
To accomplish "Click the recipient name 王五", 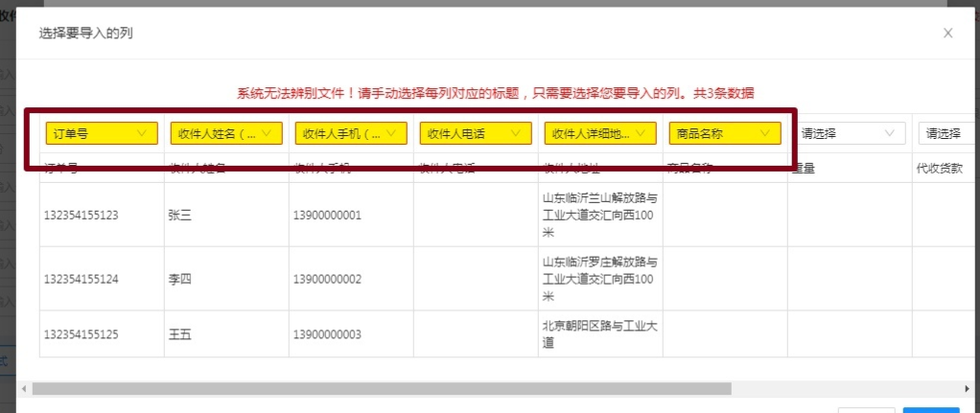I will [180, 334].
